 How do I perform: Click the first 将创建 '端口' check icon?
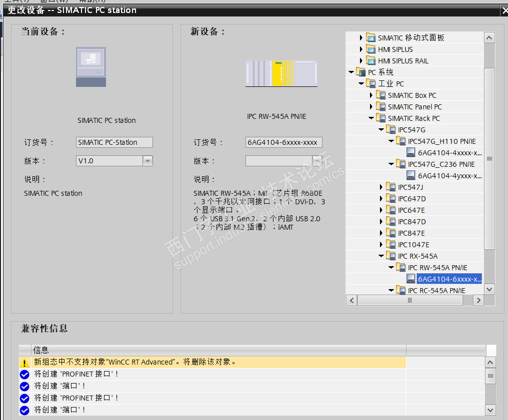coord(24,387)
